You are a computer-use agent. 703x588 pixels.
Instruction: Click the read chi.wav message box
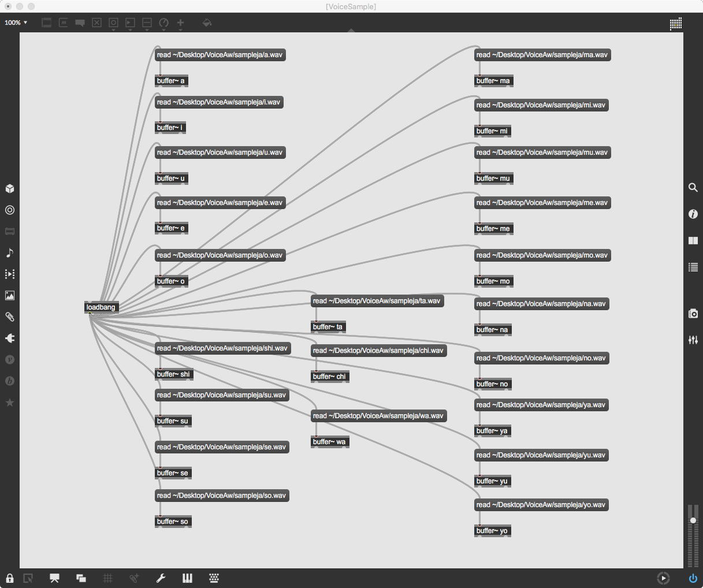pos(379,351)
